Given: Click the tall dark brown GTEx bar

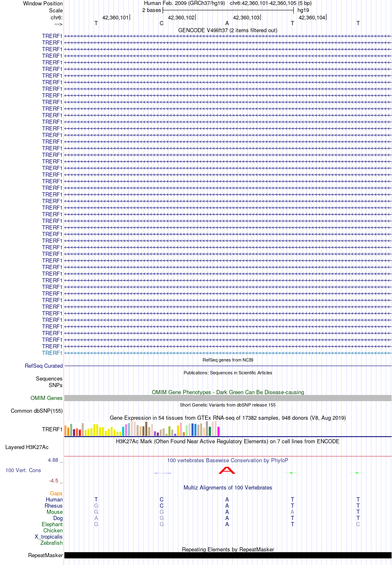Looking at the screenshot, I should pos(146,429).
